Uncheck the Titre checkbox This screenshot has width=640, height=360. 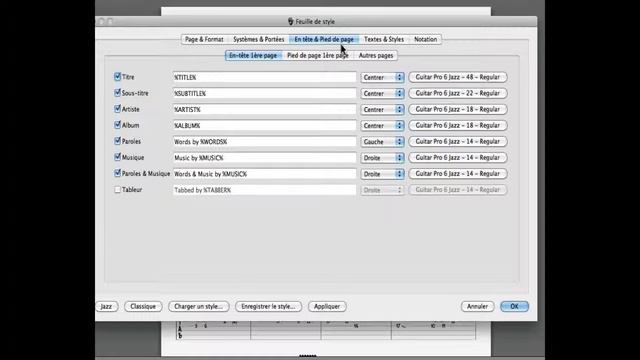pos(118,77)
